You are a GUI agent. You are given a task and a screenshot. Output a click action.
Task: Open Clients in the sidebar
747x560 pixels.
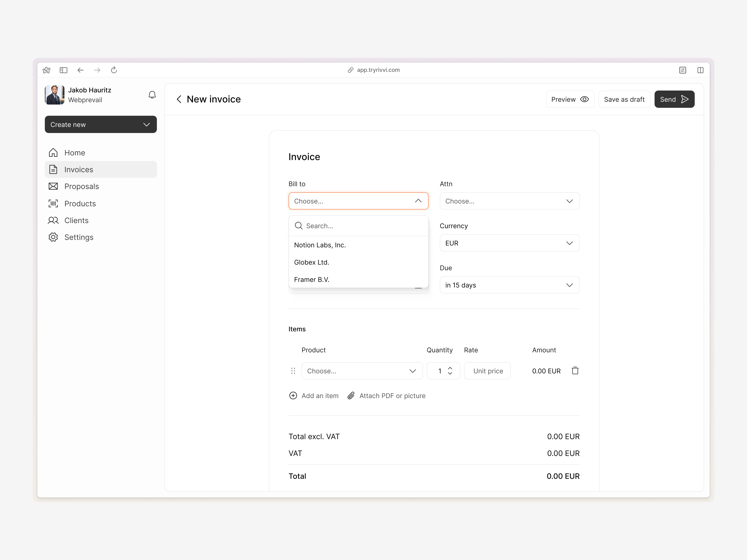pyautogui.click(x=101, y=220)
